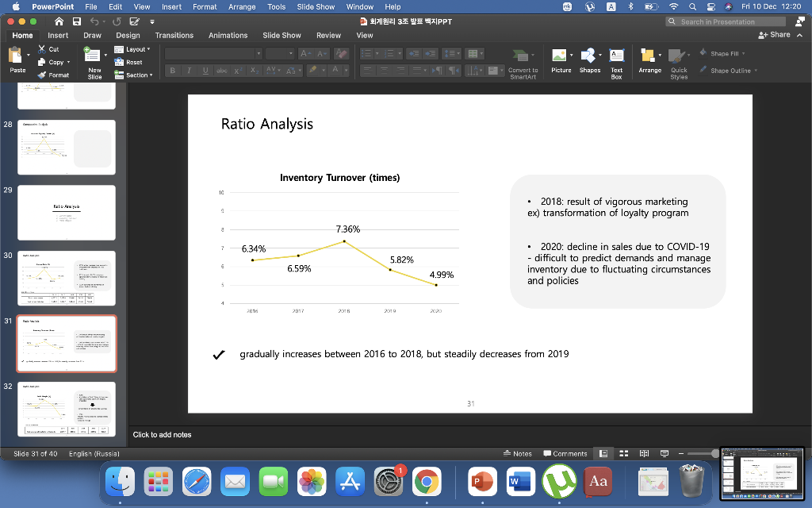Image resolution: width=812 pixels, height=508 pixels.
Task: Toggle left text alignment
Action: 367,71
